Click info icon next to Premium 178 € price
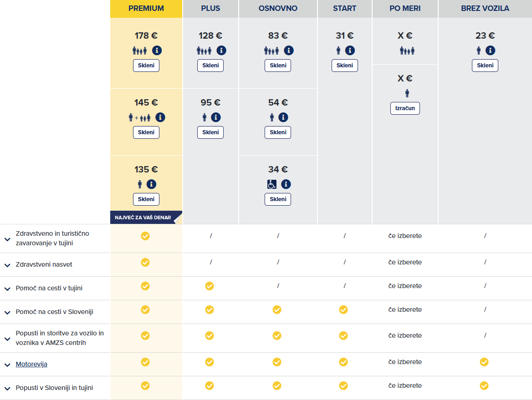 click(x=157, y=51)
